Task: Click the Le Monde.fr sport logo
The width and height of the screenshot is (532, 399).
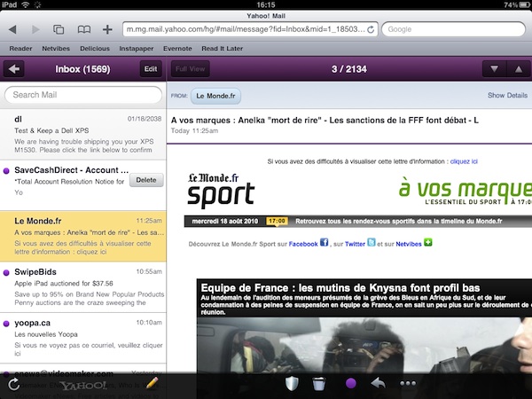Action: pos(221,190)
